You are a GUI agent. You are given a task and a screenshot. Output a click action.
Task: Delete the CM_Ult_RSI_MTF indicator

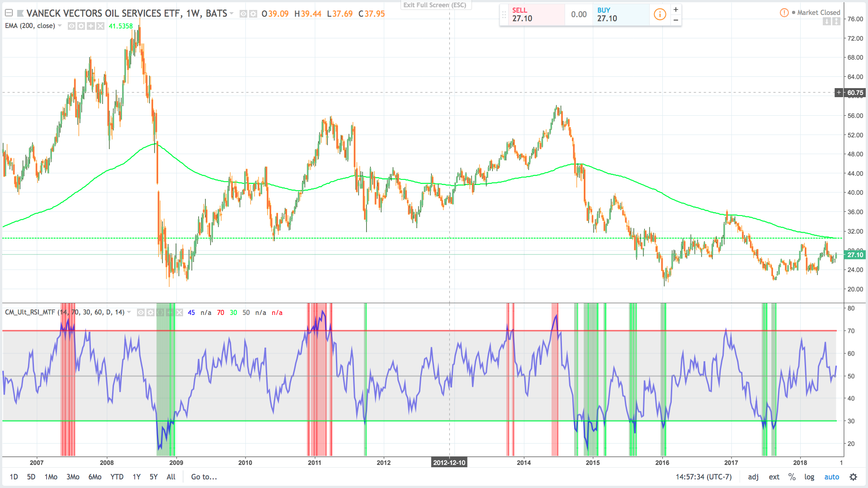point(179,313)
